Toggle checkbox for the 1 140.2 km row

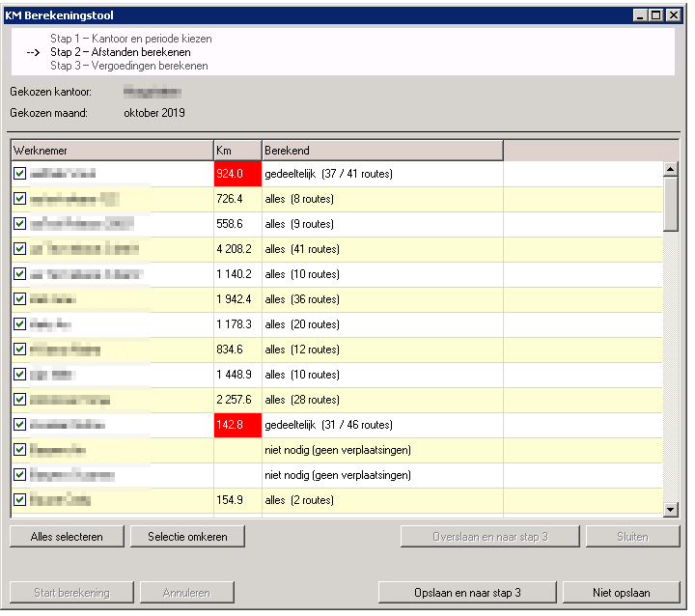pyautogui.click(x=19, y=274)
